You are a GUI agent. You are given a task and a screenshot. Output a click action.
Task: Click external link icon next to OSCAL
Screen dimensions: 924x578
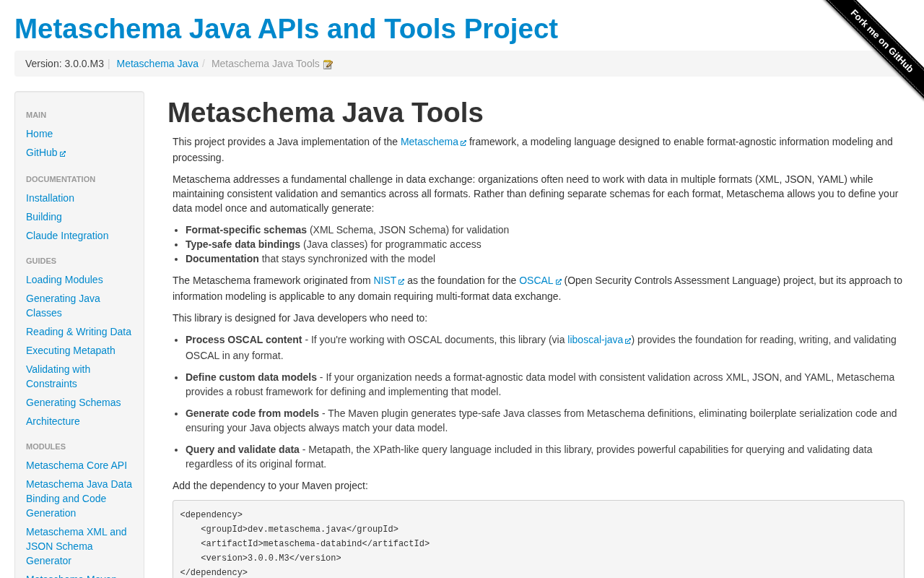(559, 282)
